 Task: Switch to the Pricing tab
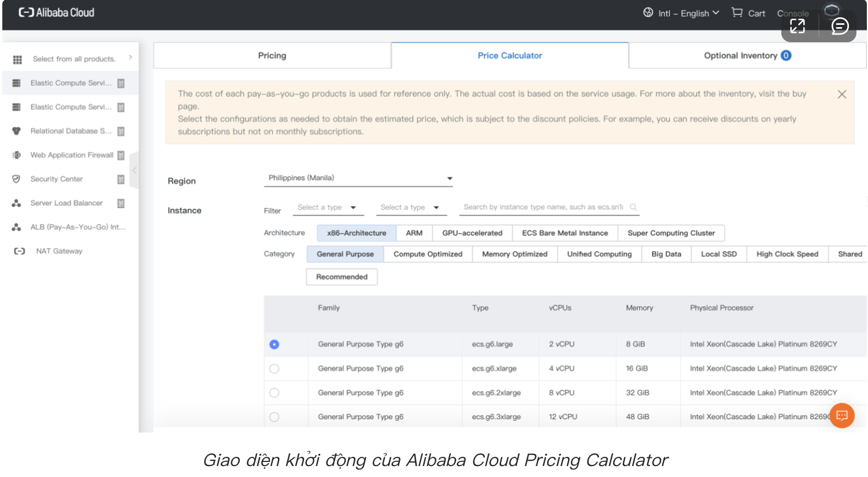[x=272, y=55]
